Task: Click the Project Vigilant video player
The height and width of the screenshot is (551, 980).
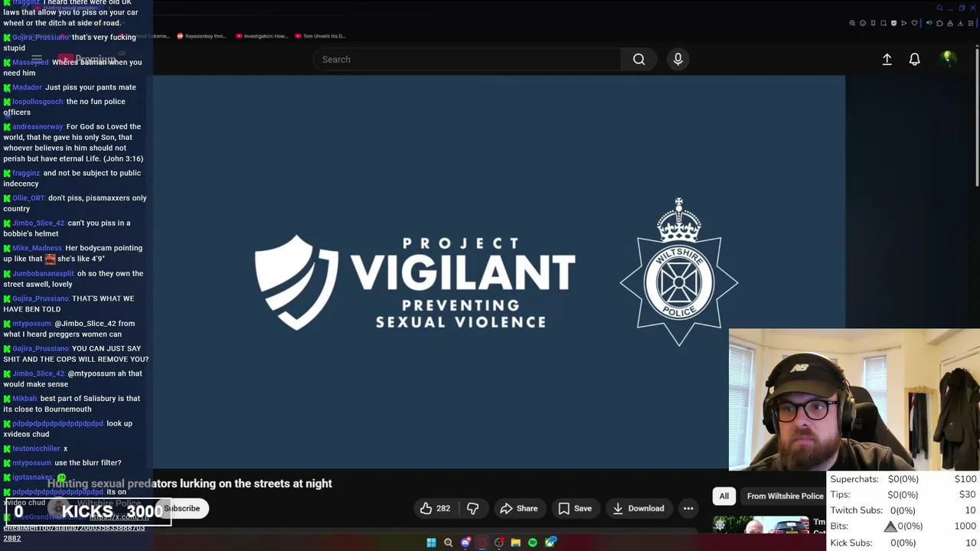Action: click(x=499, y=272)
